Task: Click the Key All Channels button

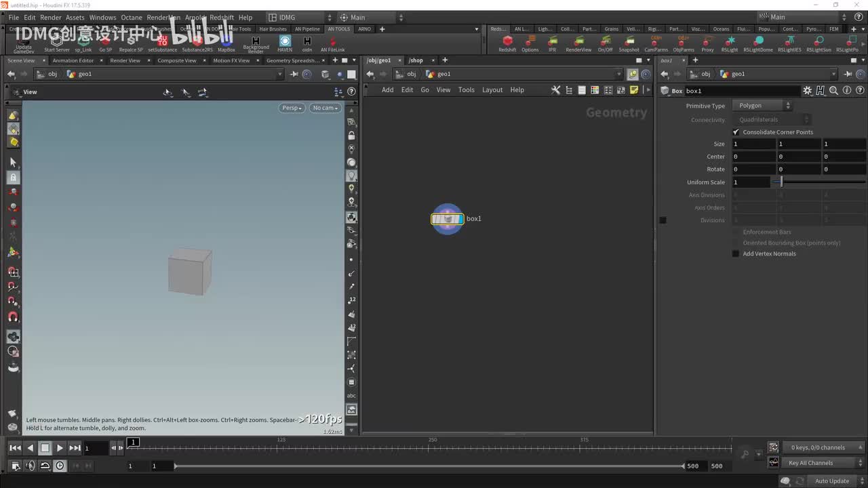Action: coord(810,463)
